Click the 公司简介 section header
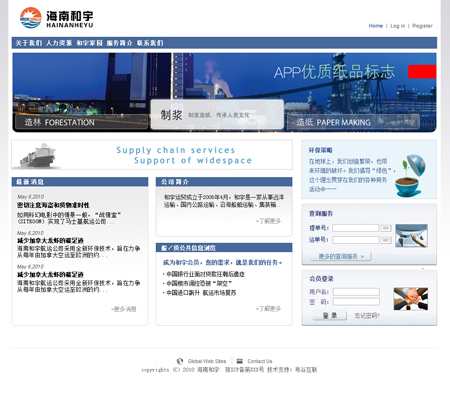The width and height of the screenshot is (450, 398). coord(224,182)
